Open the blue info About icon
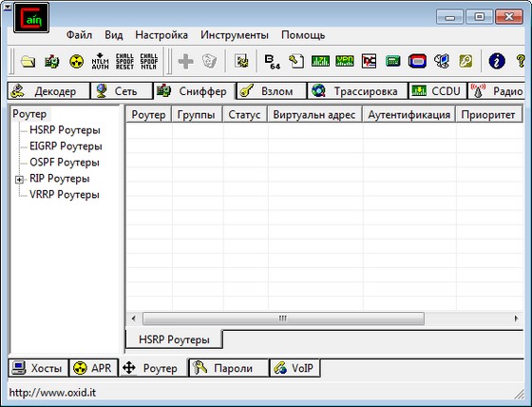 coord(497,61)
